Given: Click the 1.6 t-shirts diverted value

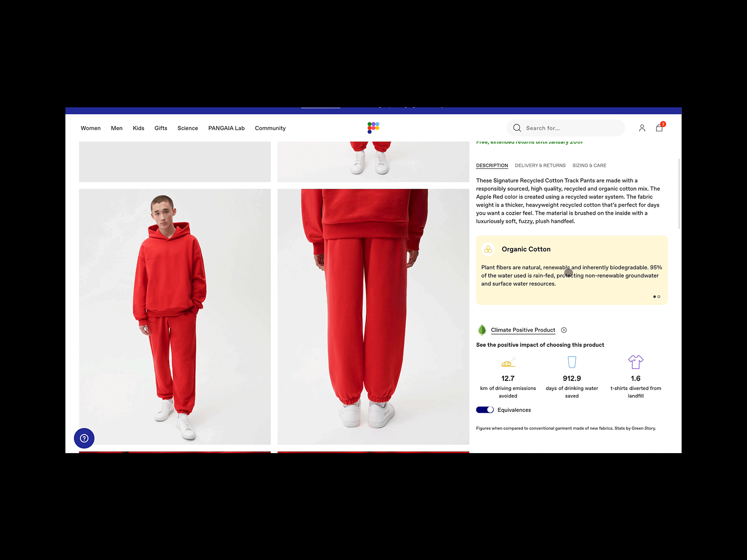Looking at the screenshot, I should coord(636,378).
